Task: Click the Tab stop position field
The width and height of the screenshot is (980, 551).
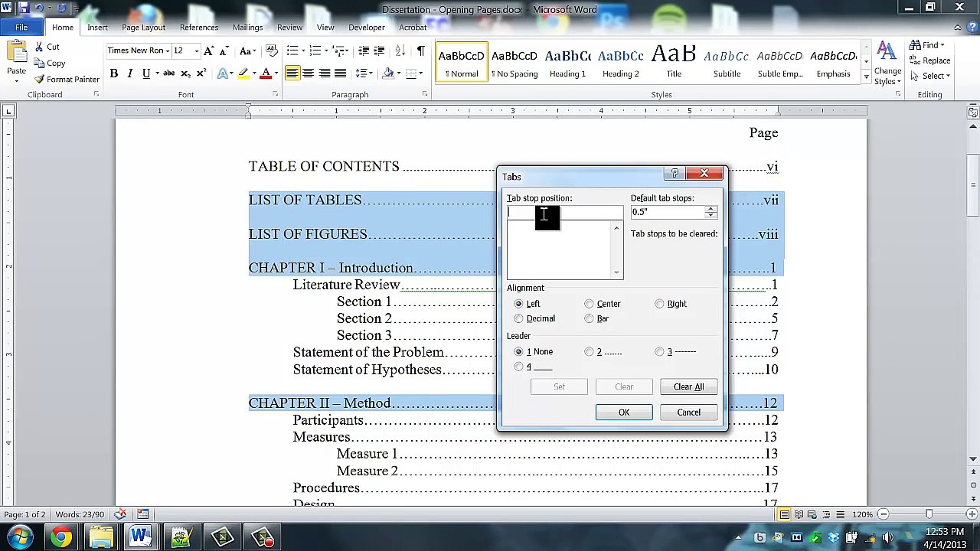Action: tap(565, 213)
